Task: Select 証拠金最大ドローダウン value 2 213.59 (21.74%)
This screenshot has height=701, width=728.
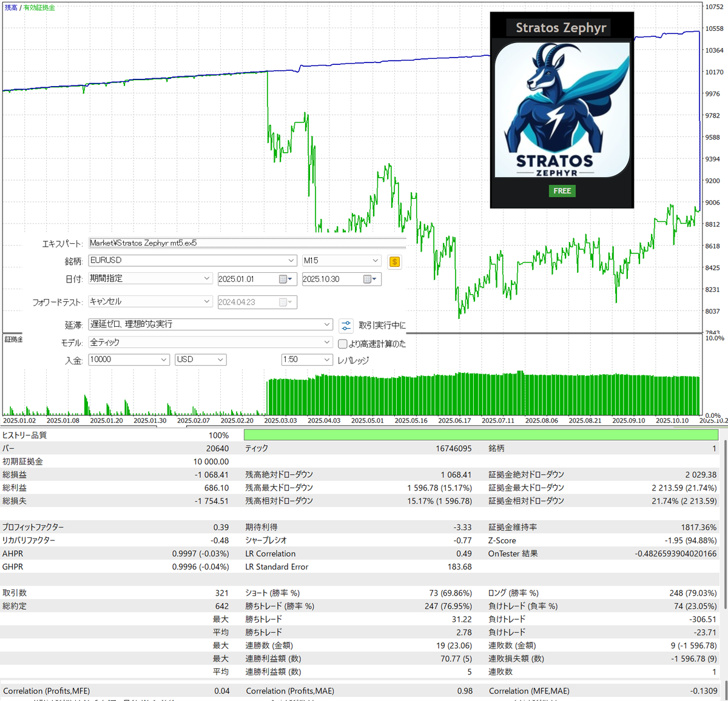Action: click(684, 488)
